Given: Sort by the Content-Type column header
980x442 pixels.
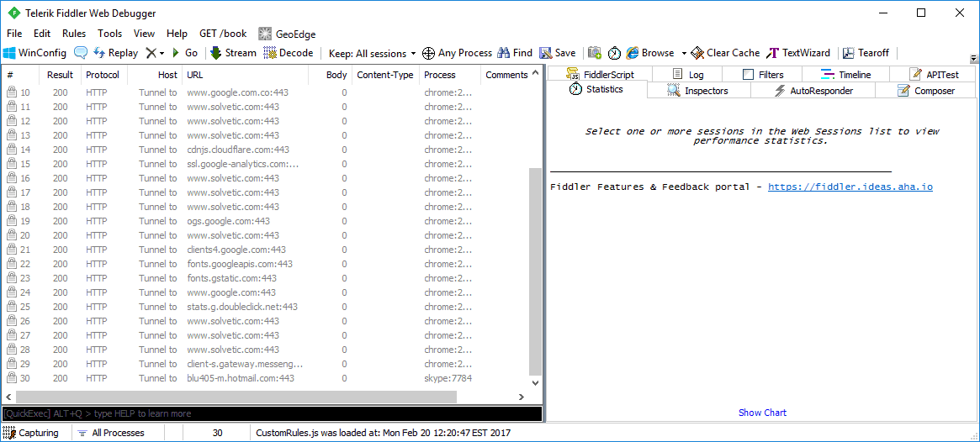Looking at the screenshot, I should (385, 75).
